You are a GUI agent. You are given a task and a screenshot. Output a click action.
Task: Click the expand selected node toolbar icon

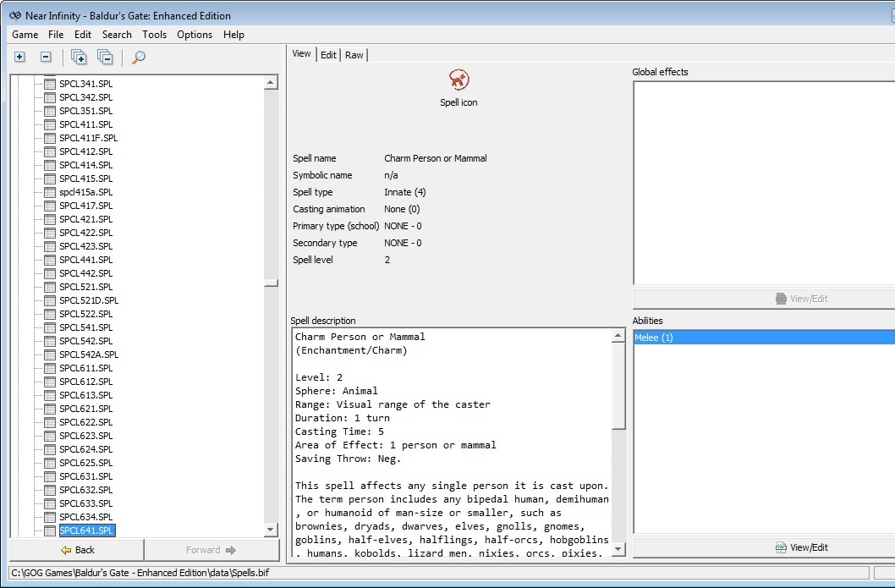[20, 57]
